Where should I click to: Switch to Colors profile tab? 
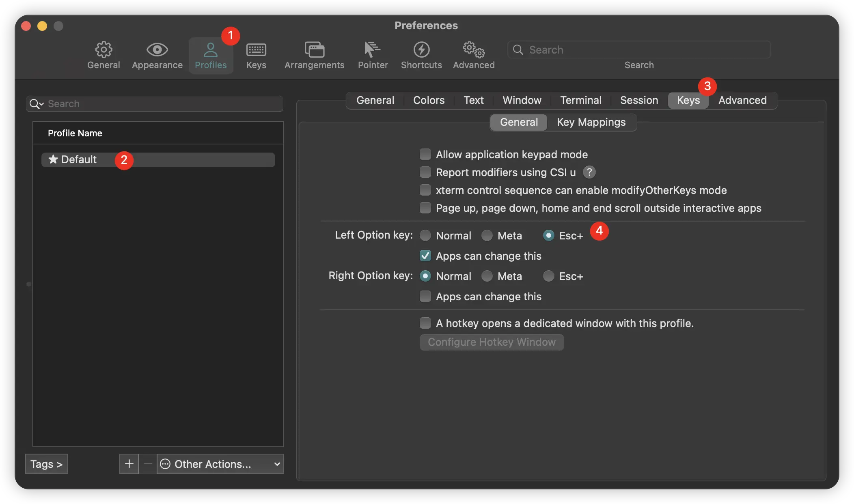[429, 99]
